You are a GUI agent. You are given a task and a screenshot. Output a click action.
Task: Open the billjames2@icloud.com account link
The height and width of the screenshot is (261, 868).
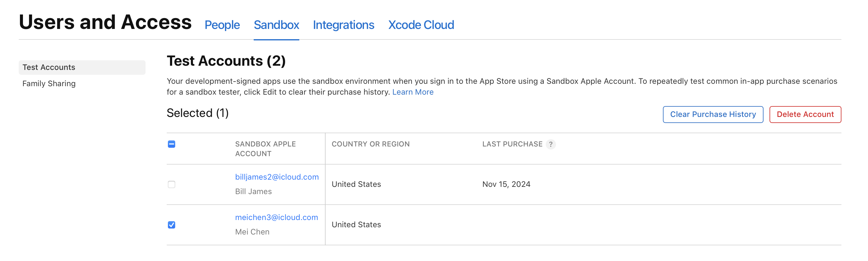point(277,177)
